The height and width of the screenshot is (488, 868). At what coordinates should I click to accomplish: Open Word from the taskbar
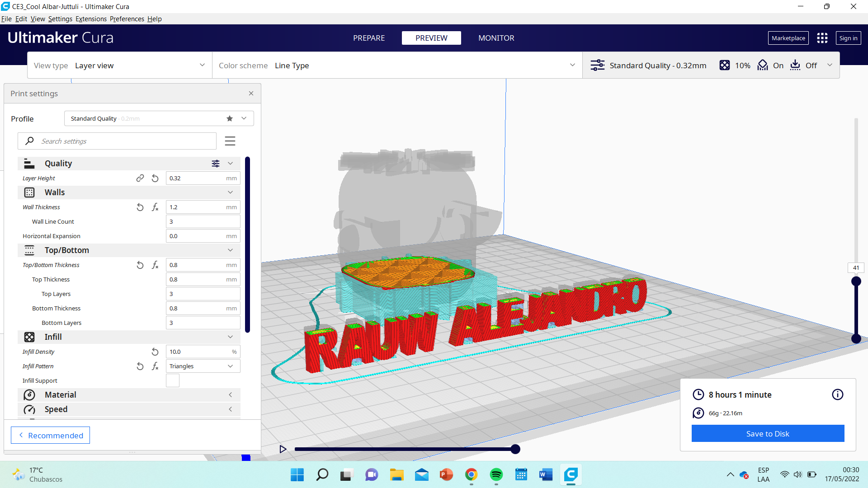tap(546, 474)
